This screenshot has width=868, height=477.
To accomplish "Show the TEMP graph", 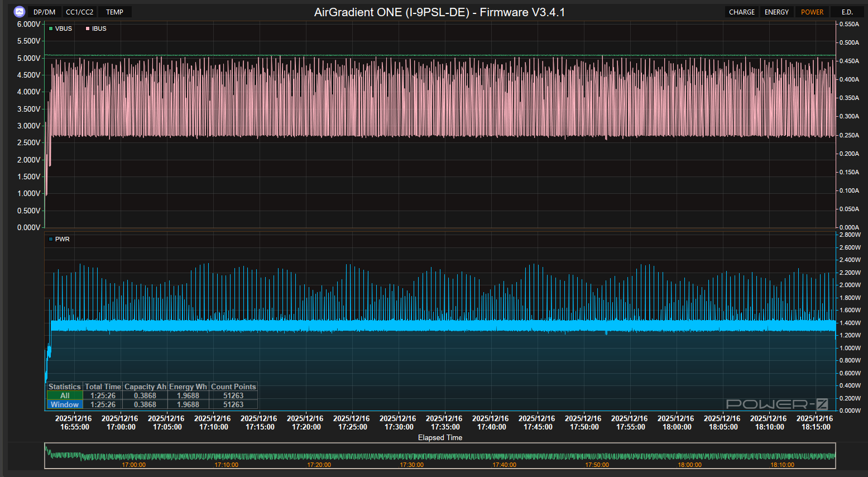I will tap(114, 12).
